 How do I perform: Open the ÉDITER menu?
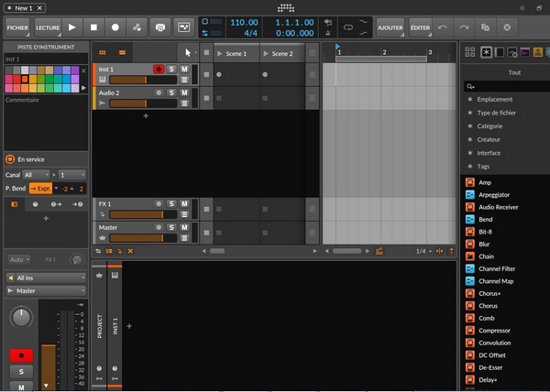(420, 27)
